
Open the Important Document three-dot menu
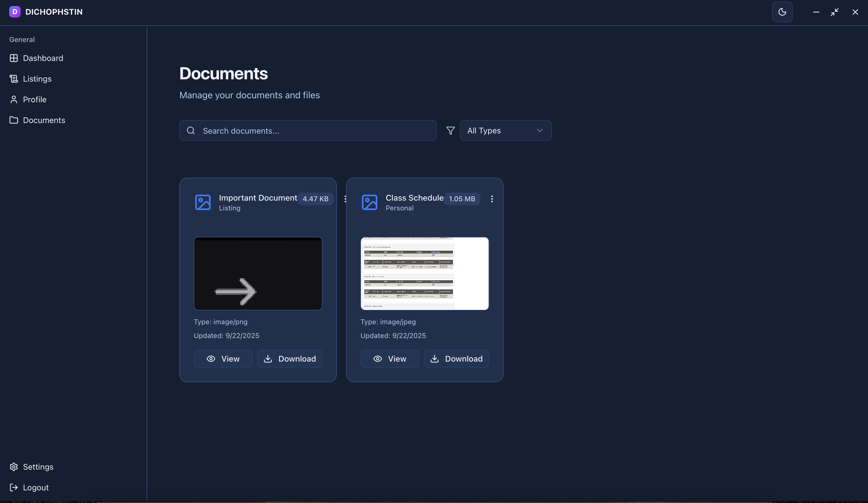coord(345,199)
